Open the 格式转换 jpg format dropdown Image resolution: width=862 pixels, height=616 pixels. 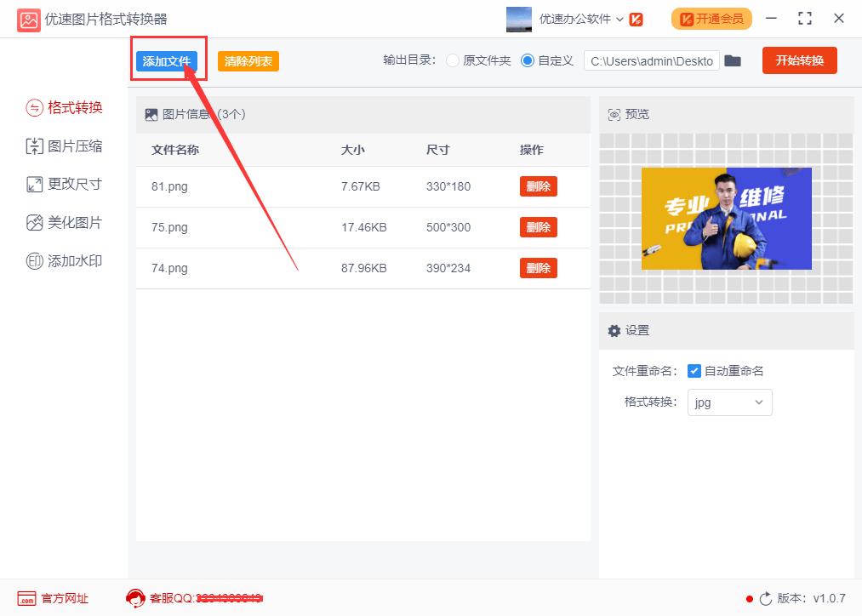(x=729, y=402)
